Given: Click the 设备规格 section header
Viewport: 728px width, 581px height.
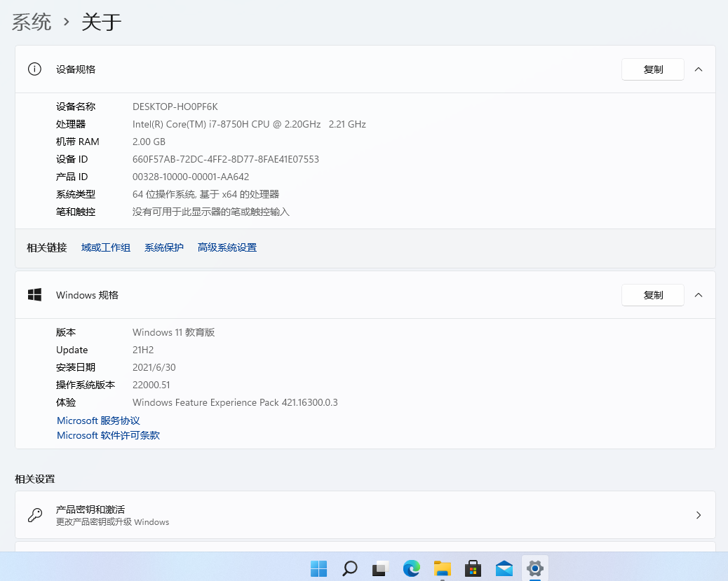Looking at the screenshot, I should pyautogui.click(x=365, y=69).
